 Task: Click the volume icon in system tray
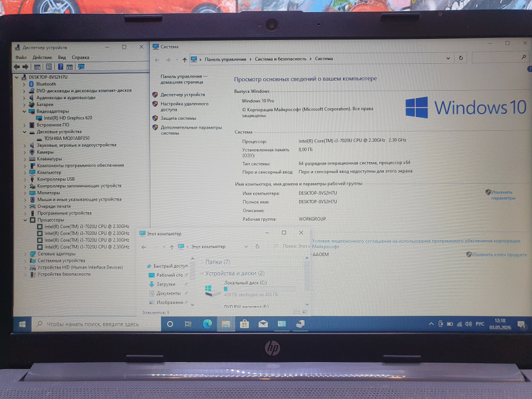469,324
